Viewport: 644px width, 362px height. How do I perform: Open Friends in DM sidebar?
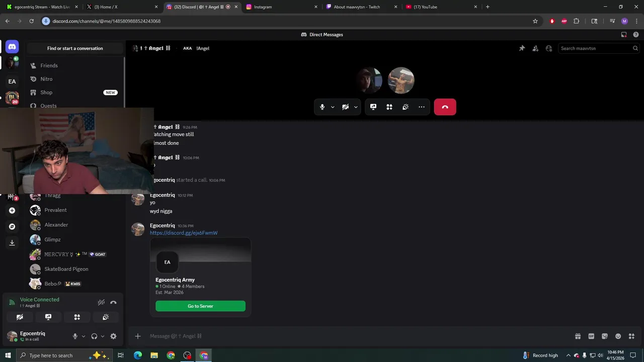[75, 65]
